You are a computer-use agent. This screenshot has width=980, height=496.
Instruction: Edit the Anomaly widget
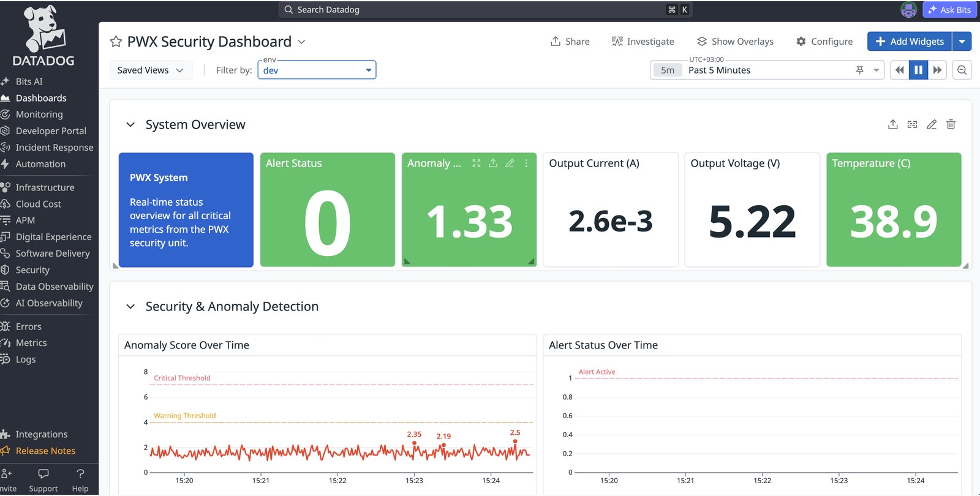(x=510, y=163)
